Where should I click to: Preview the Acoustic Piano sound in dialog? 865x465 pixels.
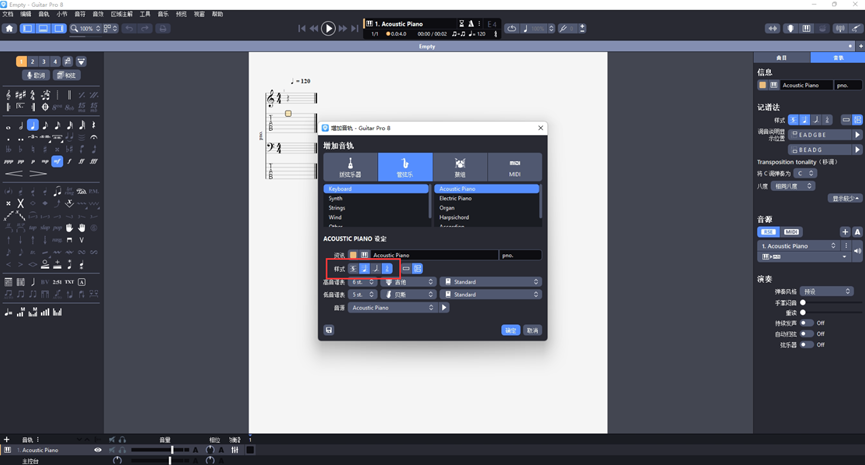pyautogui.click(x=445, y=308)
